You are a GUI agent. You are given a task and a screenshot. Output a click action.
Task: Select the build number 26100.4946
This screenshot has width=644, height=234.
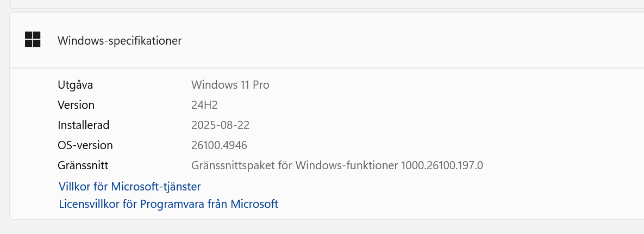[x=220, y=145]
